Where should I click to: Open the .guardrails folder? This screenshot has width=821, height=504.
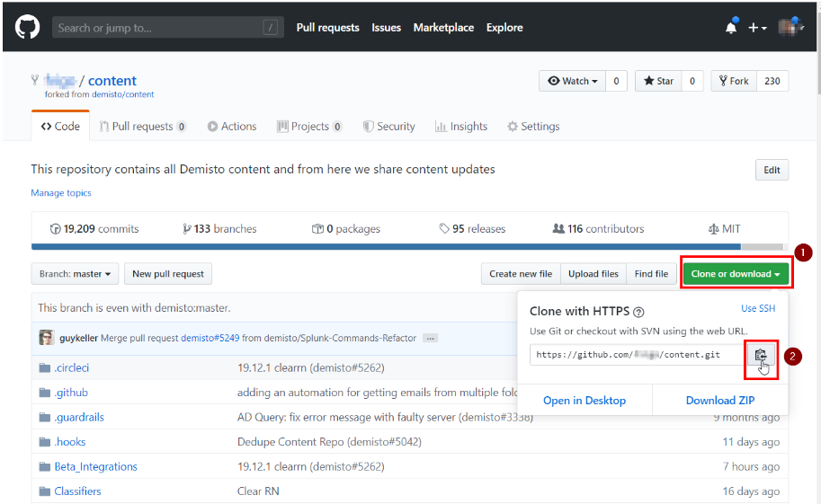(x=79, y=417)
